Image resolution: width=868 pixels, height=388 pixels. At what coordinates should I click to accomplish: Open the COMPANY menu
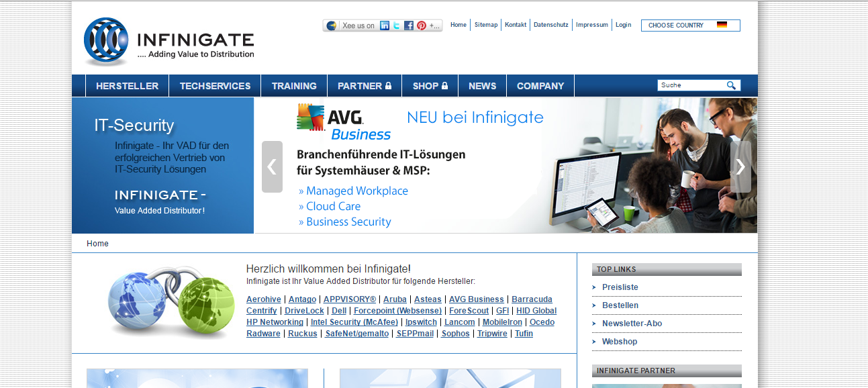(540, 86)
